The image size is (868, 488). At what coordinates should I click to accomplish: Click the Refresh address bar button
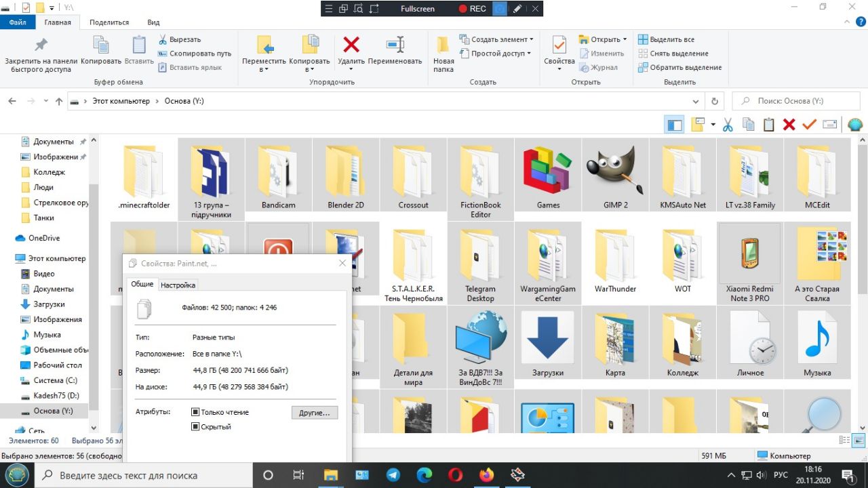[x=714, y=101]
